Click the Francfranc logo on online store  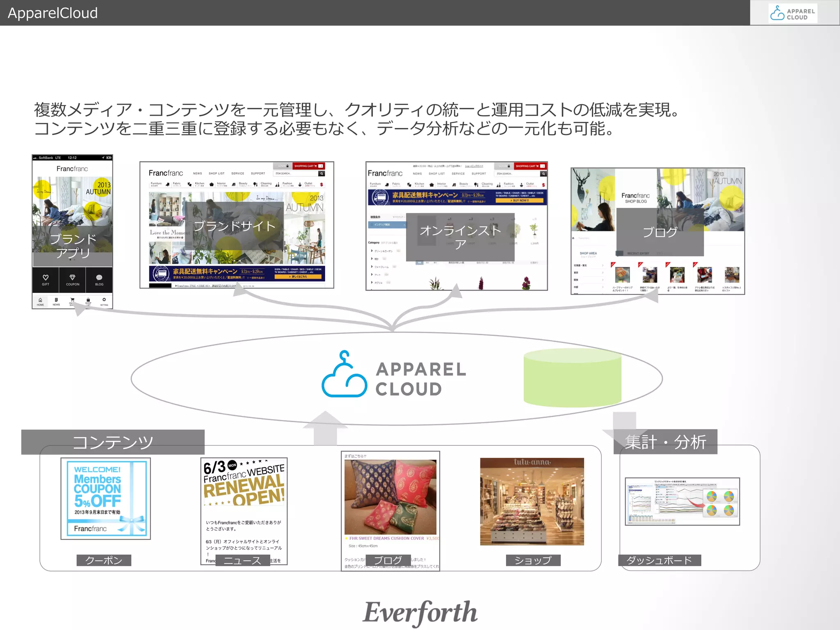click(x=385, y=173)
